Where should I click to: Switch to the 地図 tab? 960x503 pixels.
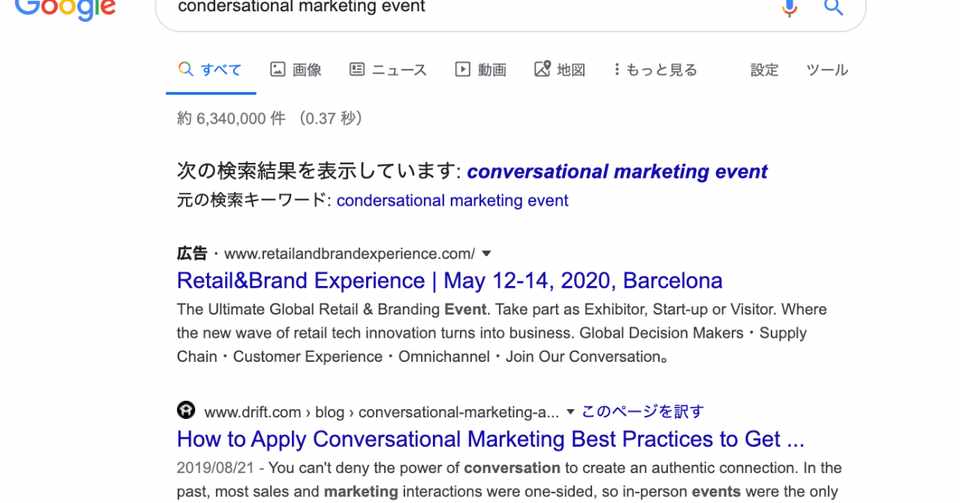click(x=560, y=70)
